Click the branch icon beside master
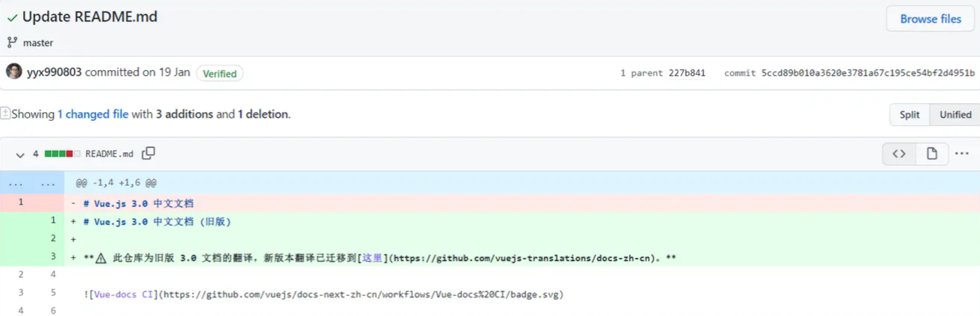Image resolution: width=980 pixels, height=316 pixels. tap(12, 42)
